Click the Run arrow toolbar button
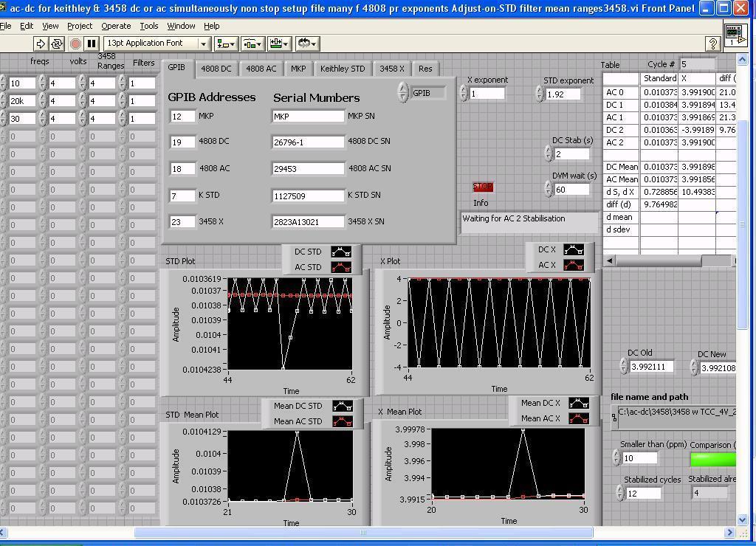The width and height of the screenshot is (756, 546). click(41, 44)
